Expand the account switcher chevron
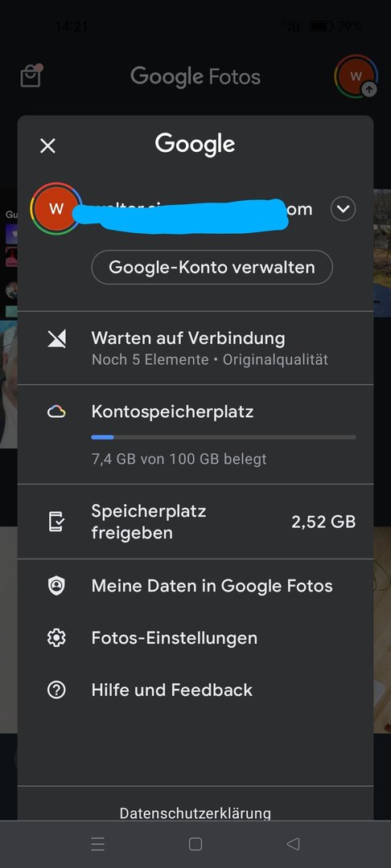This screenshot has width=391, height=868. (x=343, y=209)
